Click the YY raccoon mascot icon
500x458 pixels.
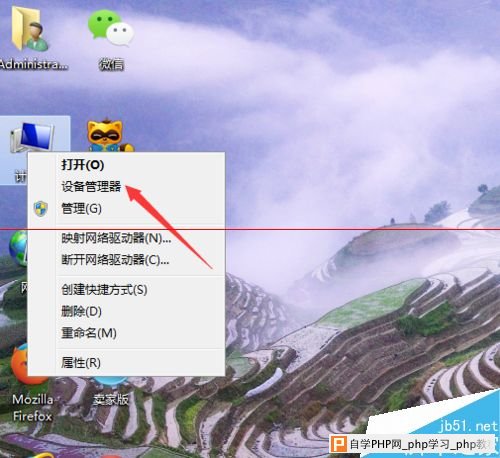tap(109, 136)
